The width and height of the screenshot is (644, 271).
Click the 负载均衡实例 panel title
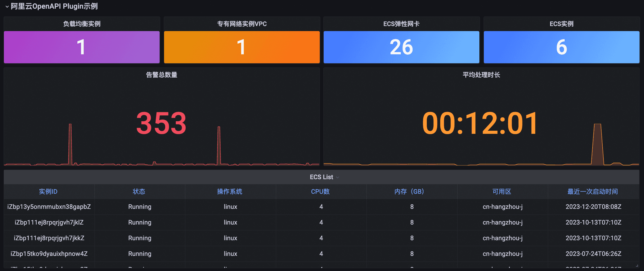pyautogui.click(x=82, y=24)
